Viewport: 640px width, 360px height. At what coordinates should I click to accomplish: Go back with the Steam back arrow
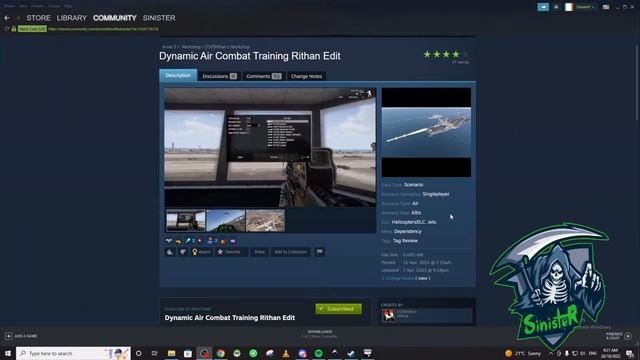coord(7,18)
